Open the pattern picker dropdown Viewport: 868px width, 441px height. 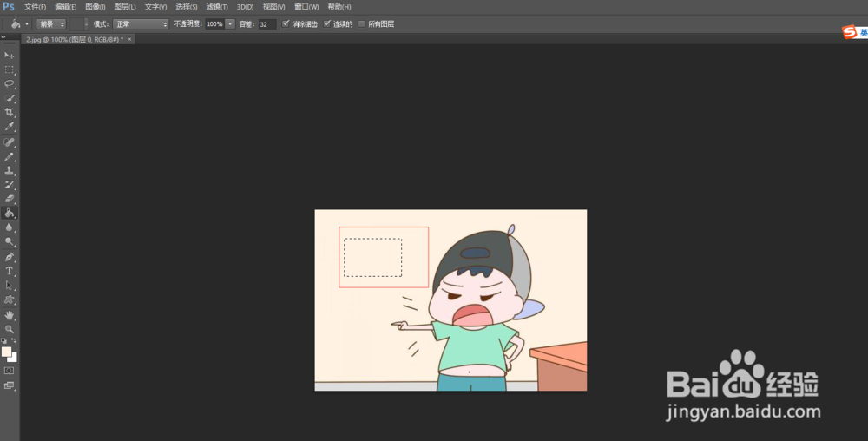[x=86, y=23]
